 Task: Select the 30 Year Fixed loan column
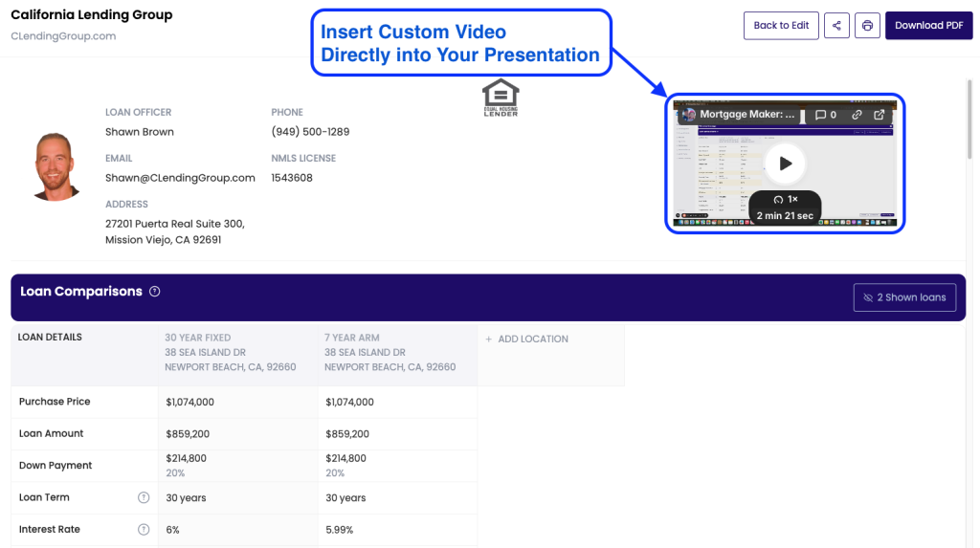pyautogui.click(x=230, y=352)
